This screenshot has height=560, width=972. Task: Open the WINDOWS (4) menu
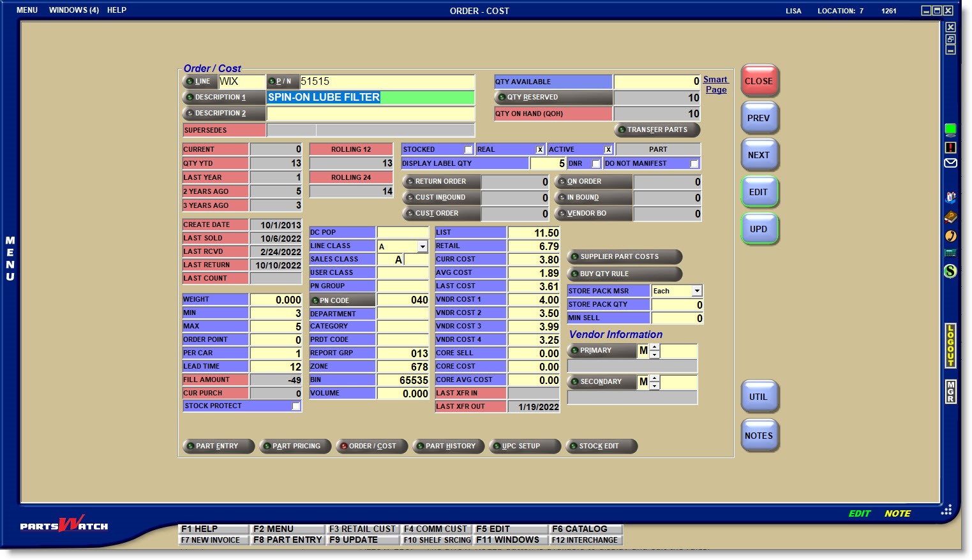(73, 10)
